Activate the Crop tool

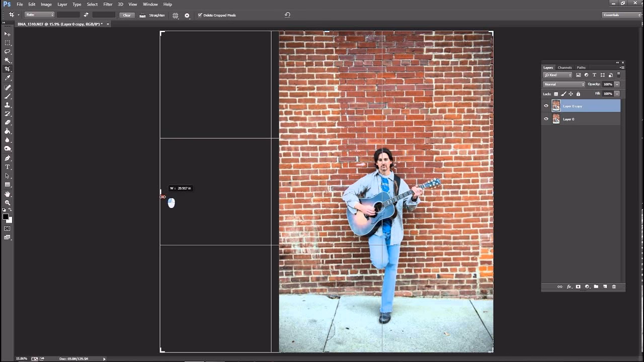[7, 68]
